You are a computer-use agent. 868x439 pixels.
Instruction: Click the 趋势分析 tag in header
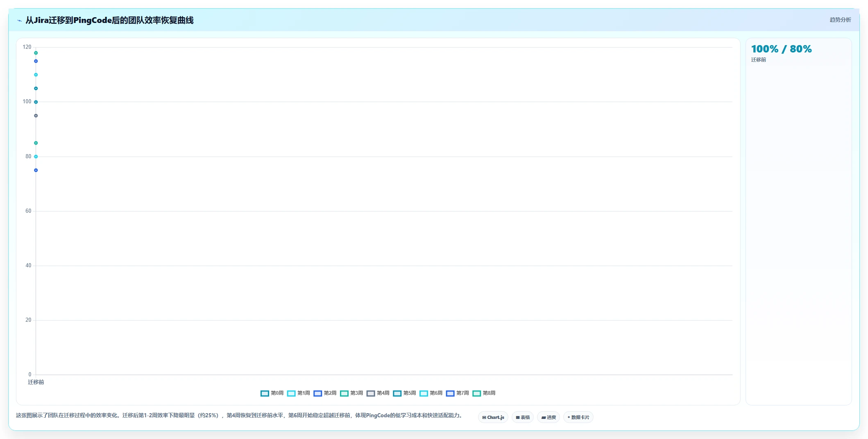[x=840, y=20]
